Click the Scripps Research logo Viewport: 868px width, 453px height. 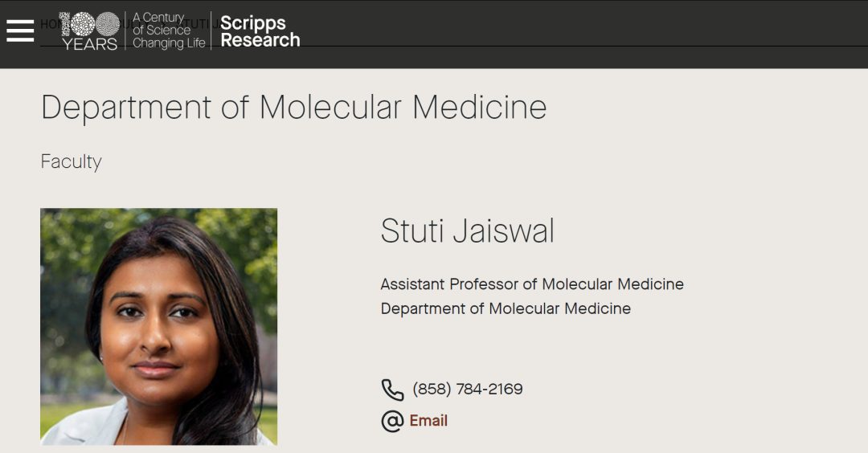pyautogui.click(x=260, y=31)
